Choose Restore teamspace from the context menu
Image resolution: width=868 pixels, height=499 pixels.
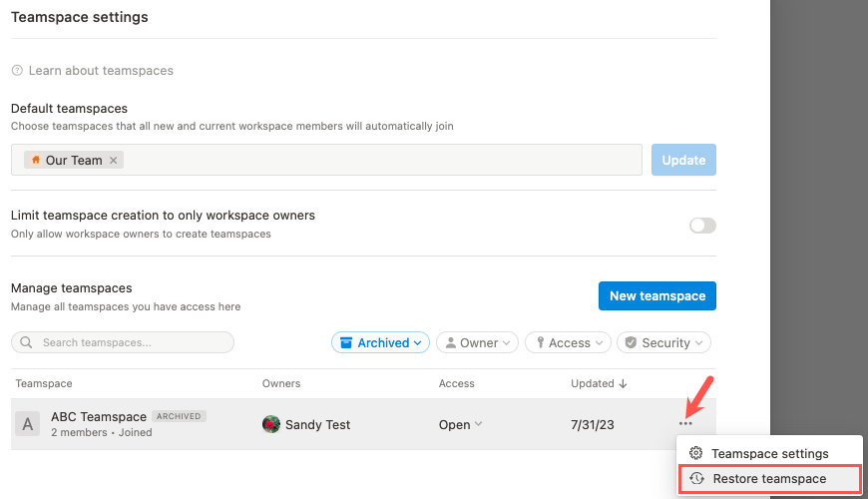[769, 478]
